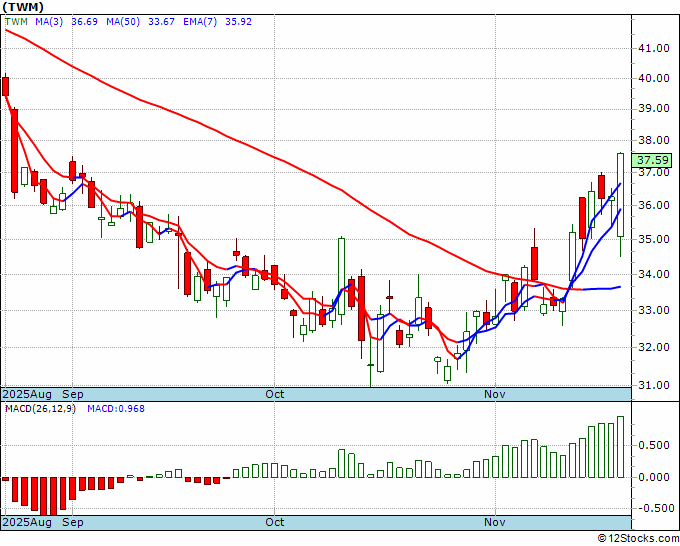Click the EMA(7) legend label

coord(200,22)
